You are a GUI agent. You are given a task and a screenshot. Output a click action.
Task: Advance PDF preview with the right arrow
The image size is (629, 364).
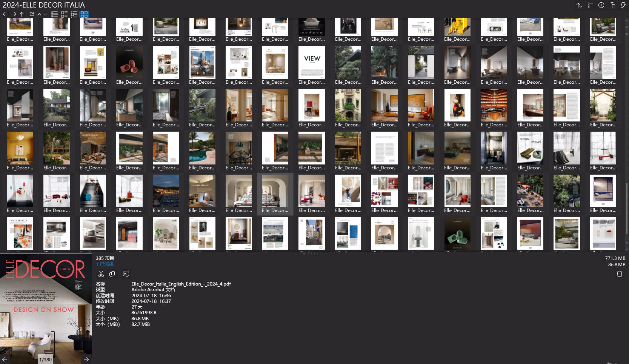coord(86,359)
